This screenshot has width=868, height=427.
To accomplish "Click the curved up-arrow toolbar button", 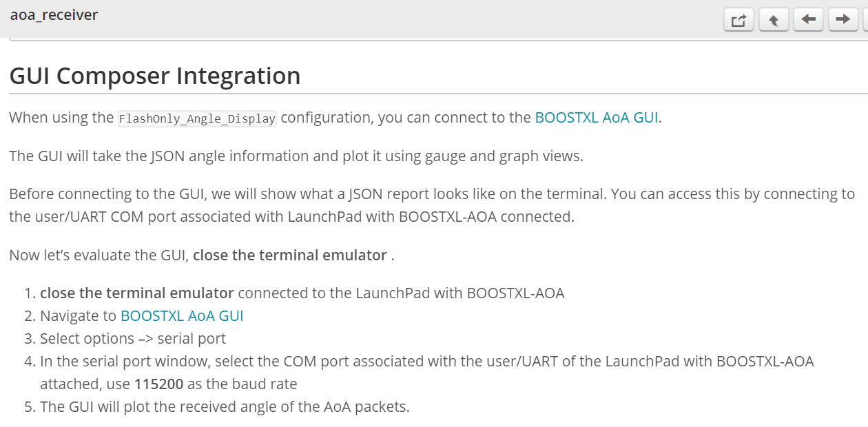I will 773,20.
